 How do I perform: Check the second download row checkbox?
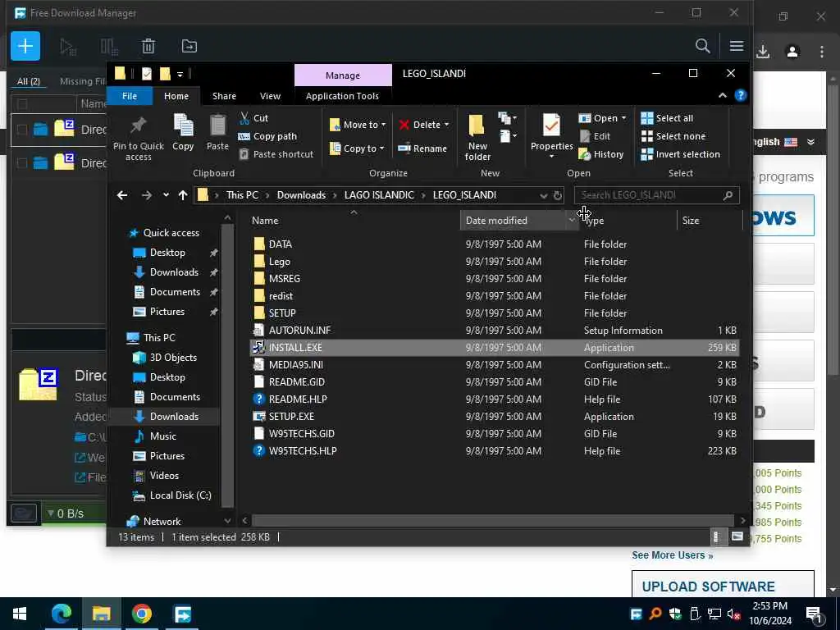pyautogui.click(x=22, y=162)
